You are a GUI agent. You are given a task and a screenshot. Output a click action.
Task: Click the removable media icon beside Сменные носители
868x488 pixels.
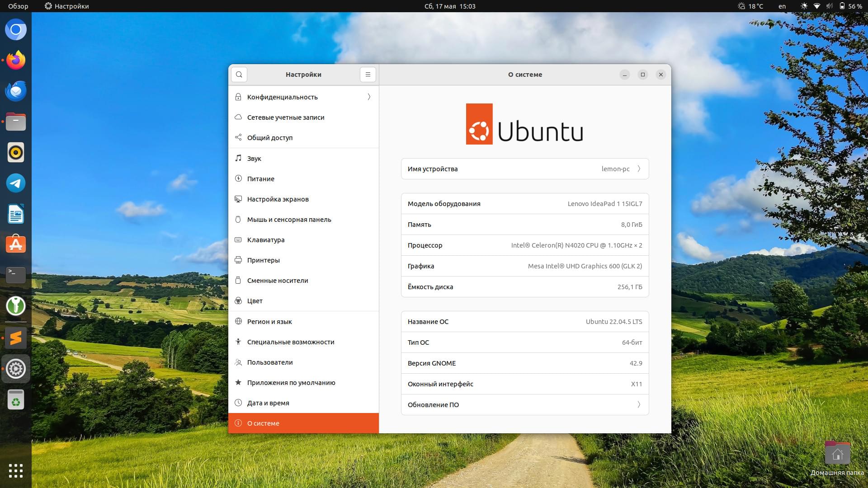click(x=238, y=280)
